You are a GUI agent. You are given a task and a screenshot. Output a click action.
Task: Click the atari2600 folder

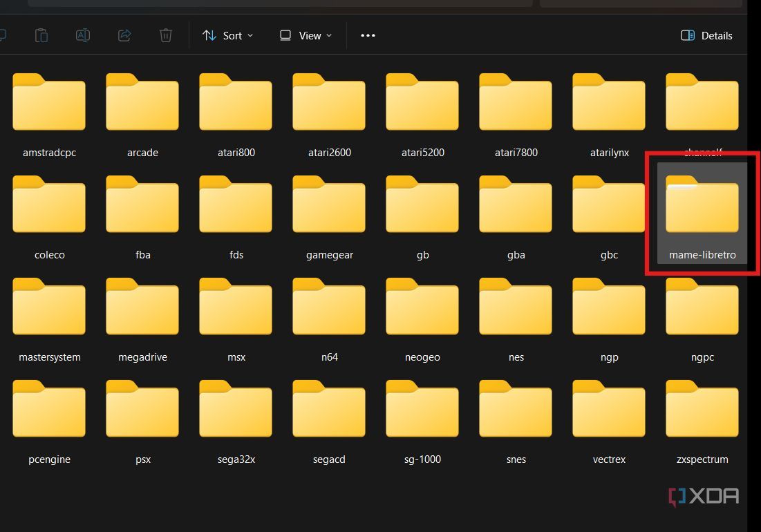click(x=329, y=104)
